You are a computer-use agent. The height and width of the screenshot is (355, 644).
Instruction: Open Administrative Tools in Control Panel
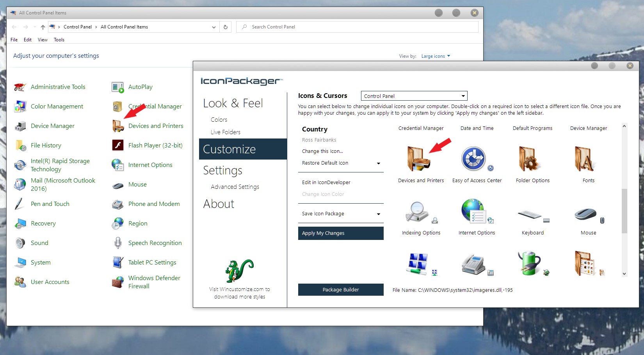[x=58, y=87]
